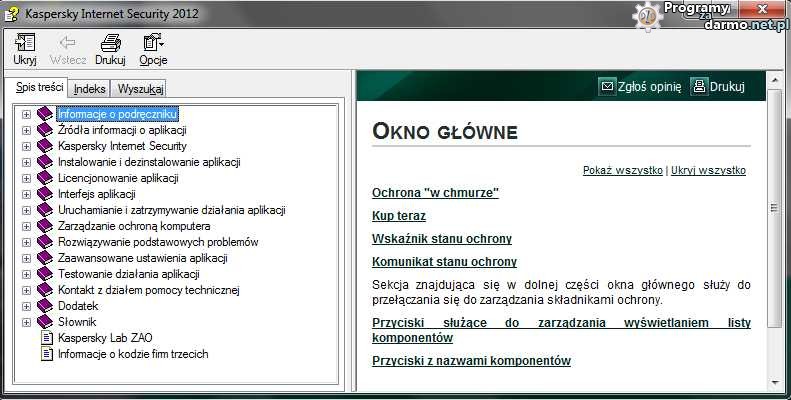This screenshot has height=400, width=791.
Task: Click the book icon beside Słownik
Action: [x=45, y=322]
